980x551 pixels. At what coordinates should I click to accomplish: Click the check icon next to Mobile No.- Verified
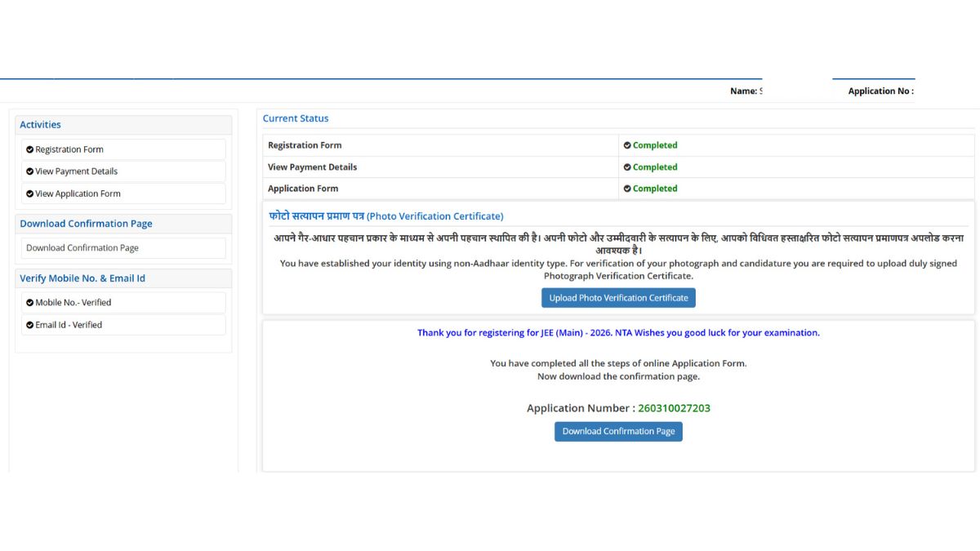(x=30, y=303)
